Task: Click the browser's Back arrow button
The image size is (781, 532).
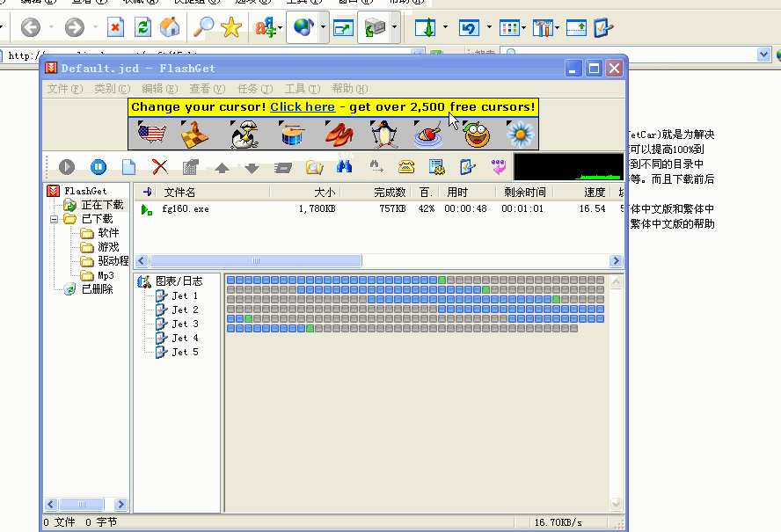Action: (x=31, y=27)
